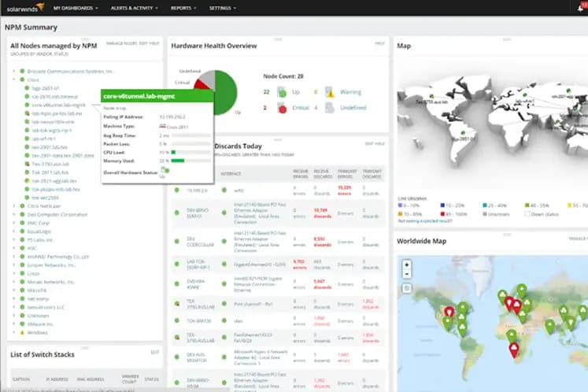Expand the F5 Labs, Inc. group
This screenshot has width=588, height=392.
click(x=14, y=240)
